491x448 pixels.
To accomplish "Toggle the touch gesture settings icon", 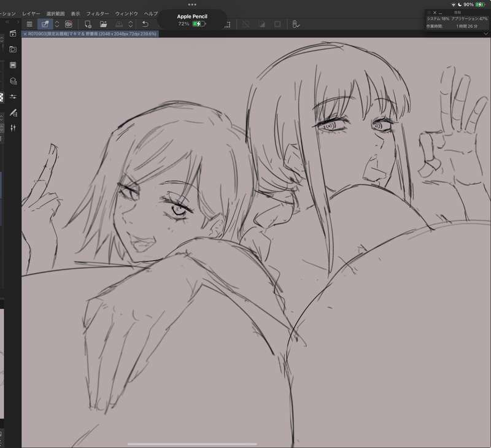I will tap(296, 25).
